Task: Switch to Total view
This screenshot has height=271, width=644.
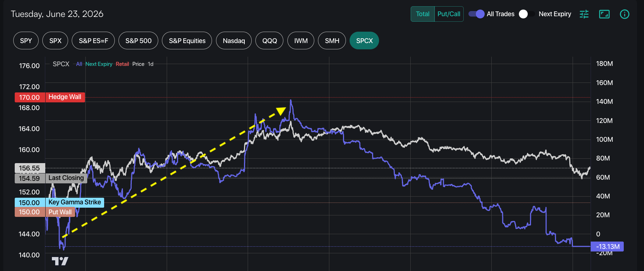Action: tap(422, 14)
